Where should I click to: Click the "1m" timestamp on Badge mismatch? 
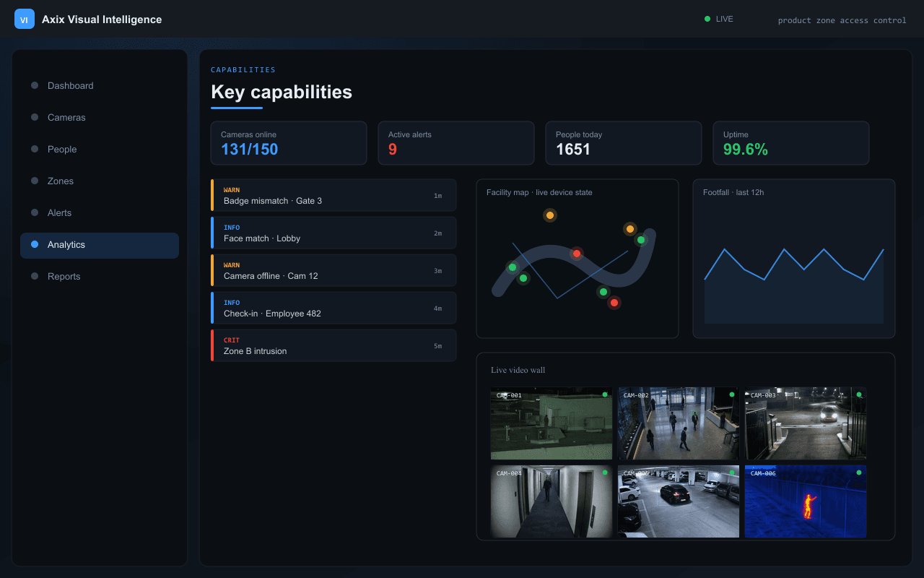[x=437, y=196]
